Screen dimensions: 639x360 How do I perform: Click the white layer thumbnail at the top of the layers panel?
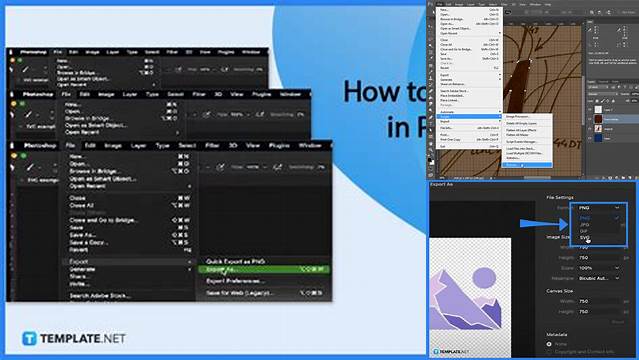(598, 109)
